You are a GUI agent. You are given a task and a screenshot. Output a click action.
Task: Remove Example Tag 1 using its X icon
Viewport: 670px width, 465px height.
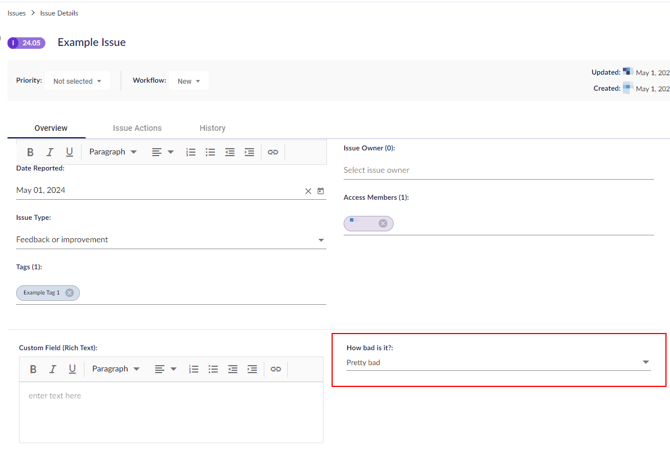pyautogui.click(x=70, y=293)
